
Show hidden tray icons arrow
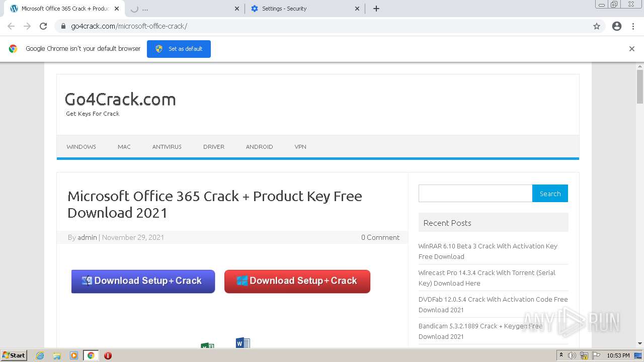click(561, 355)
